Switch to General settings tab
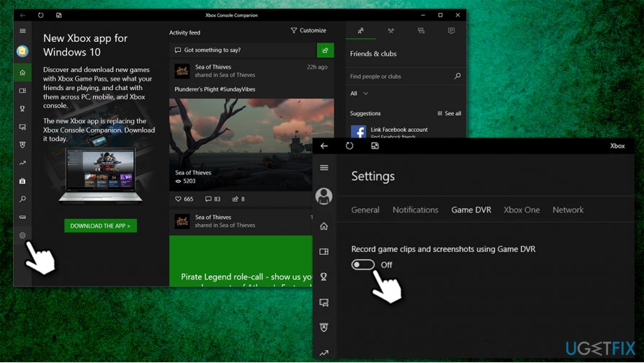The height and width of the screenshot is (363, 644). tap(365, 210)
